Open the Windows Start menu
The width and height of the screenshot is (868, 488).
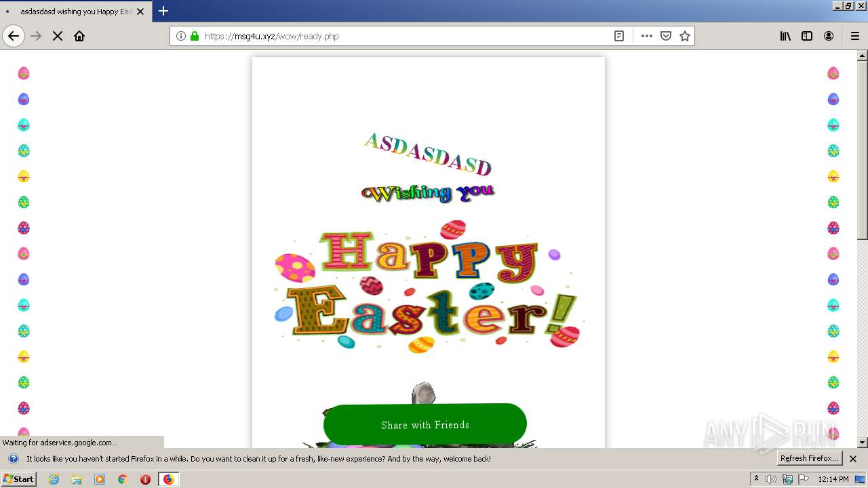tap(18, 479)
